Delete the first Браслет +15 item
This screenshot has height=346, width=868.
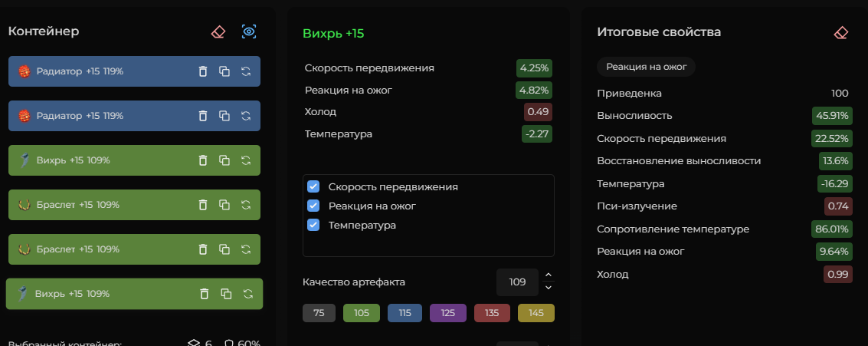(203, 205)
